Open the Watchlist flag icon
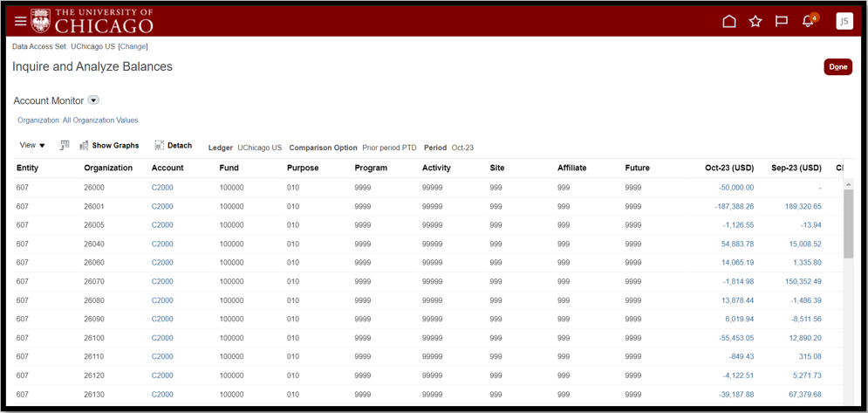868x413 pixels. click(781, 22)
